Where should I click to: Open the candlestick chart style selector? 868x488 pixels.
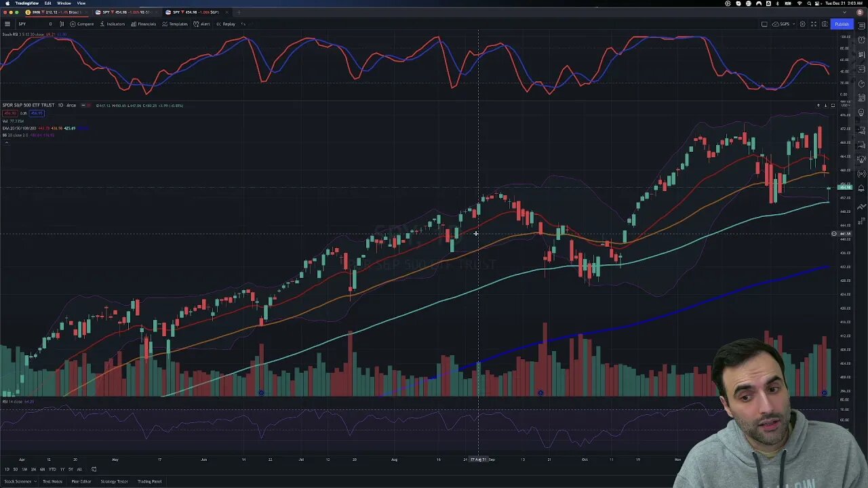click(x=62, y=24)
